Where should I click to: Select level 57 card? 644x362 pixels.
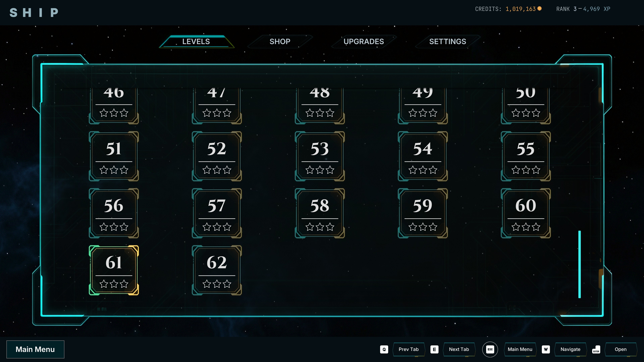click(217, 213)
